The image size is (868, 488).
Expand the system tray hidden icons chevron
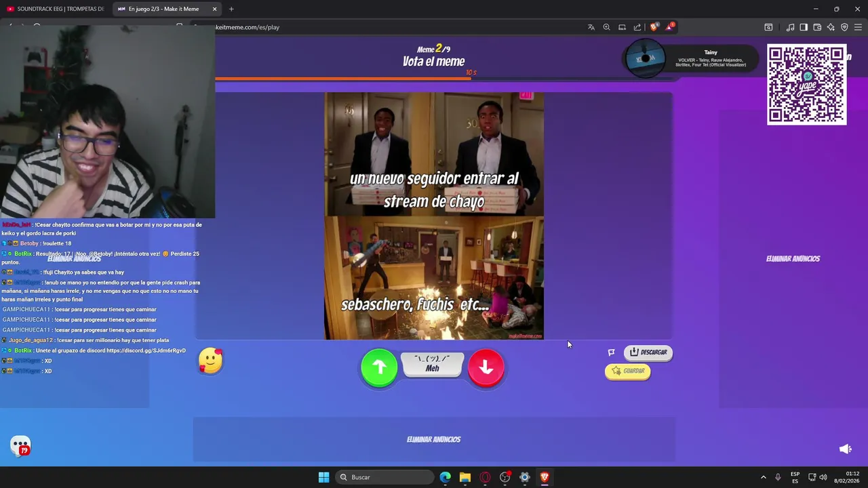click(763, 477)
